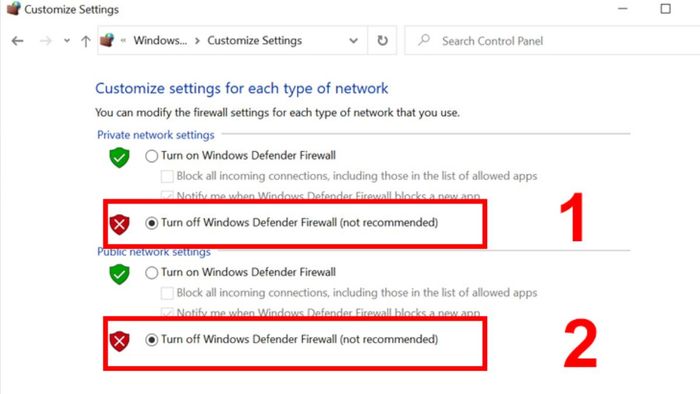
Task: Select Turn on Windows Defender Firewall for public network
Action: tap(151, 273)
